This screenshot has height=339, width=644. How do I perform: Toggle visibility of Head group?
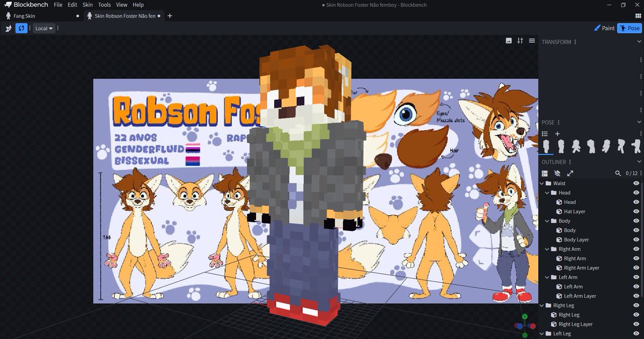636,193
